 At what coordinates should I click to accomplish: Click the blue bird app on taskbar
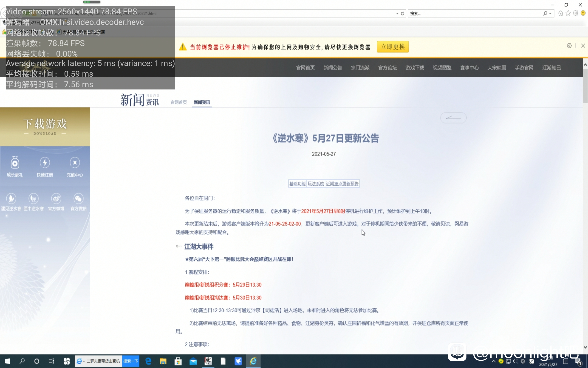tap(238, 361)
